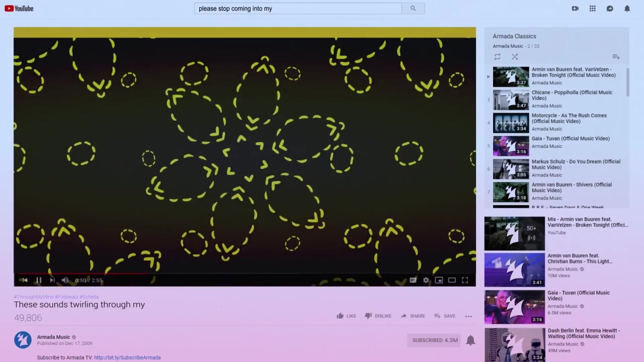Click the 49,806 view count
Screen dimensions: 644x362
coord(28,318)
